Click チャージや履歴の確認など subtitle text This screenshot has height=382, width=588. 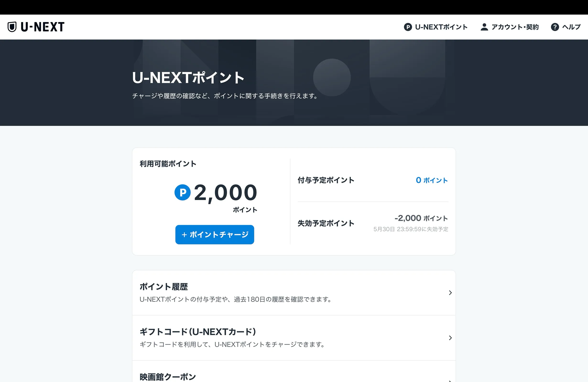coord(225,96)
